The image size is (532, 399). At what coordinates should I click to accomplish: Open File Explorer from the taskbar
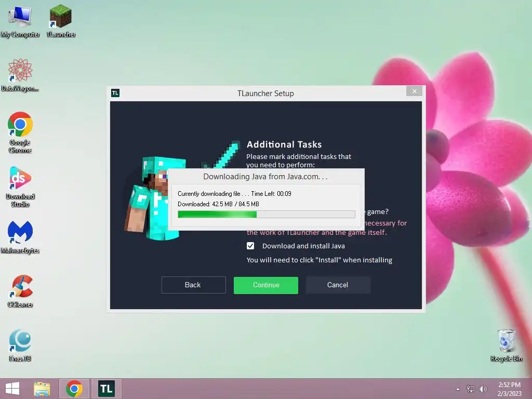(42, 389)
